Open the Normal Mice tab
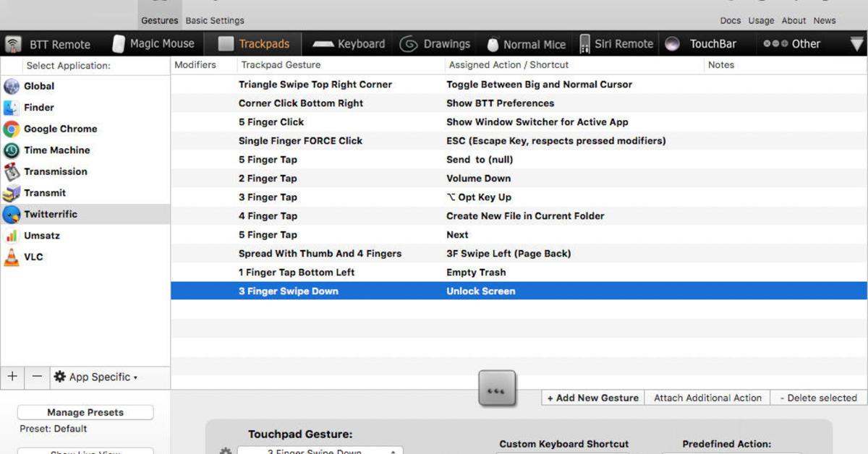This screenshot has height=454, width=868. point(526,44)
